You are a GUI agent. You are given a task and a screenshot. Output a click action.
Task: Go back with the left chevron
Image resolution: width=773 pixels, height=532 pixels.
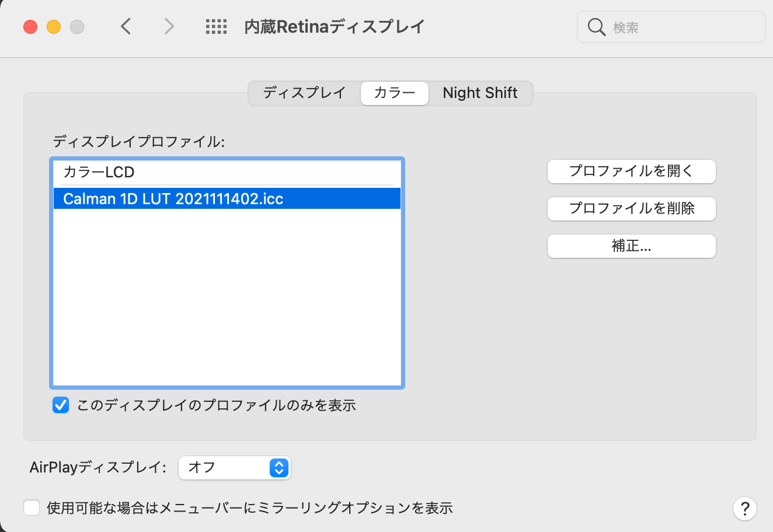pyautogui.click(x=126, y=26)
